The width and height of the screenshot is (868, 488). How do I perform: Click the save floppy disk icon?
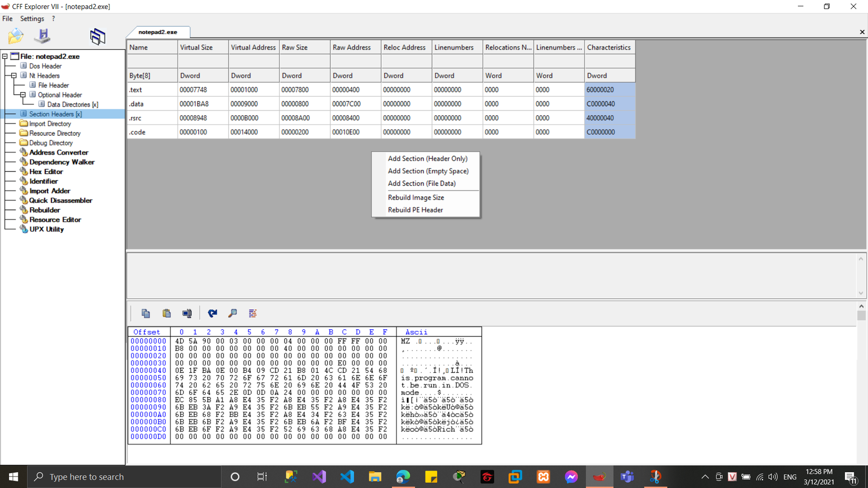tap(43, 36)
